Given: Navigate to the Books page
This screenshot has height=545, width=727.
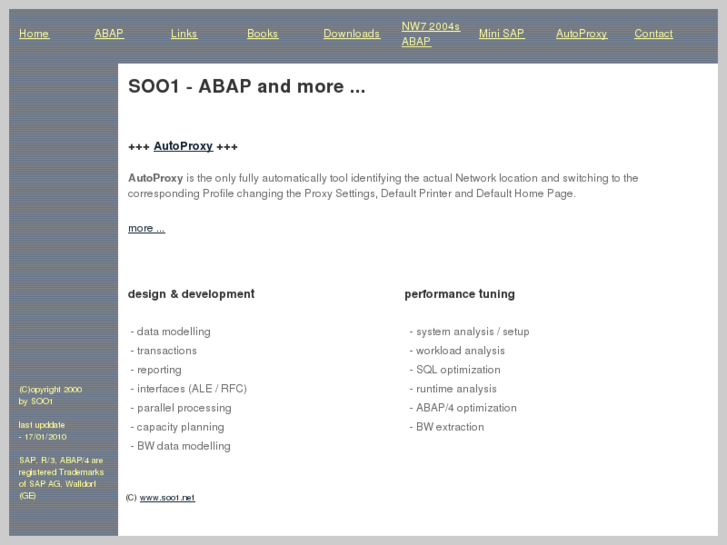Looking at the screenshot, I should [x=262, y=34].
